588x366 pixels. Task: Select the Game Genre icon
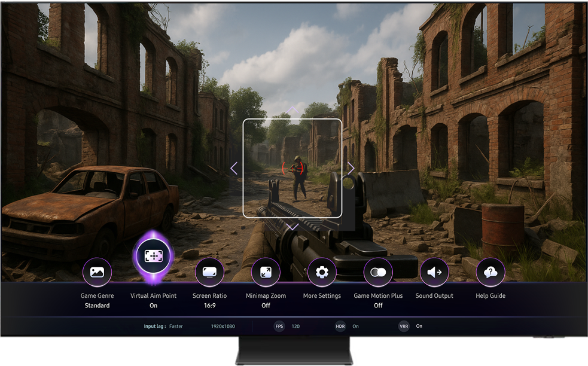[x=97, y=272]
